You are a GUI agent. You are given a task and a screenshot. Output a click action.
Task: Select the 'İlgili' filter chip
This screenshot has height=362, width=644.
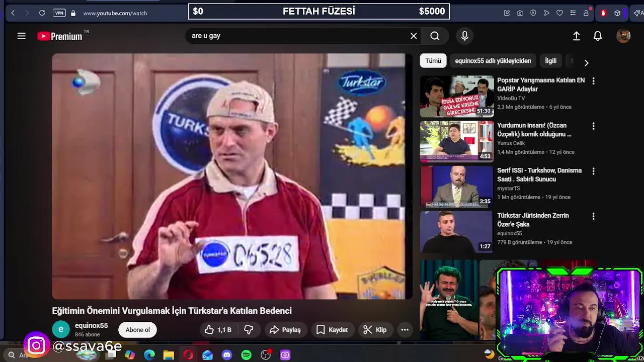coord(551,61)
